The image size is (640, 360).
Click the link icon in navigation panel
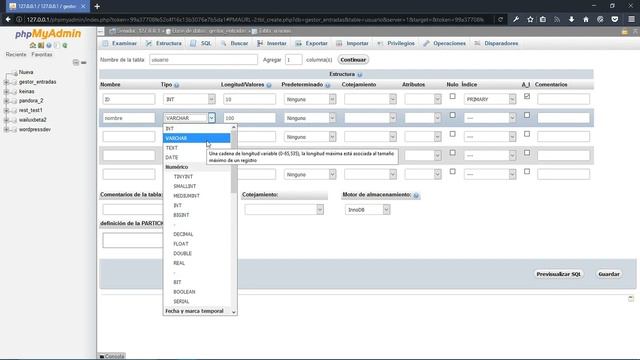(84, 62)
